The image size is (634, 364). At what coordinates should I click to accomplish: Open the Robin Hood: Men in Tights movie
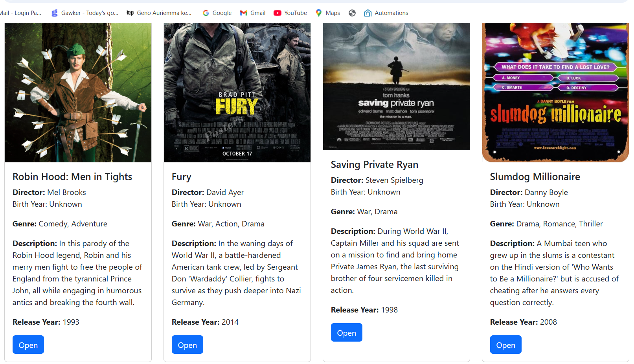28,345
